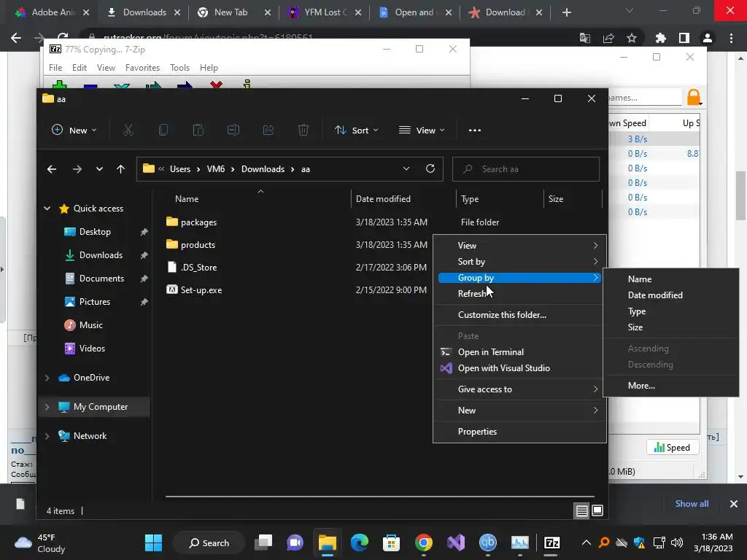Open Chrome extensions puzzle icon

[x=660, y=38]
